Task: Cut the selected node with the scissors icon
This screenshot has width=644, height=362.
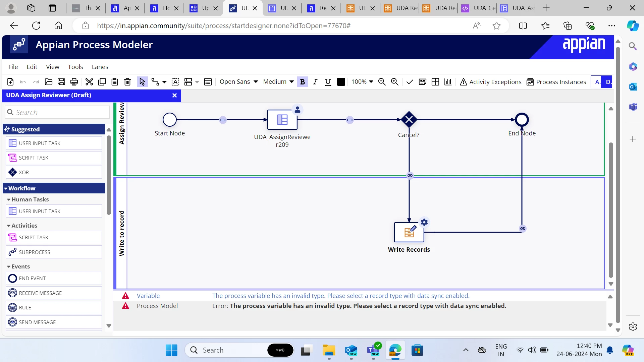Action: pyautogui.click(x=89, y=82)
